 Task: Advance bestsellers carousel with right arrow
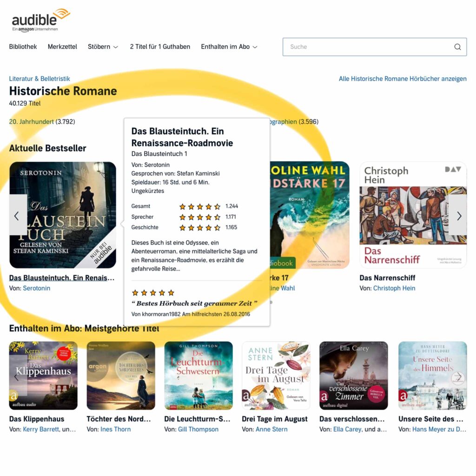(x=458, y=216)
